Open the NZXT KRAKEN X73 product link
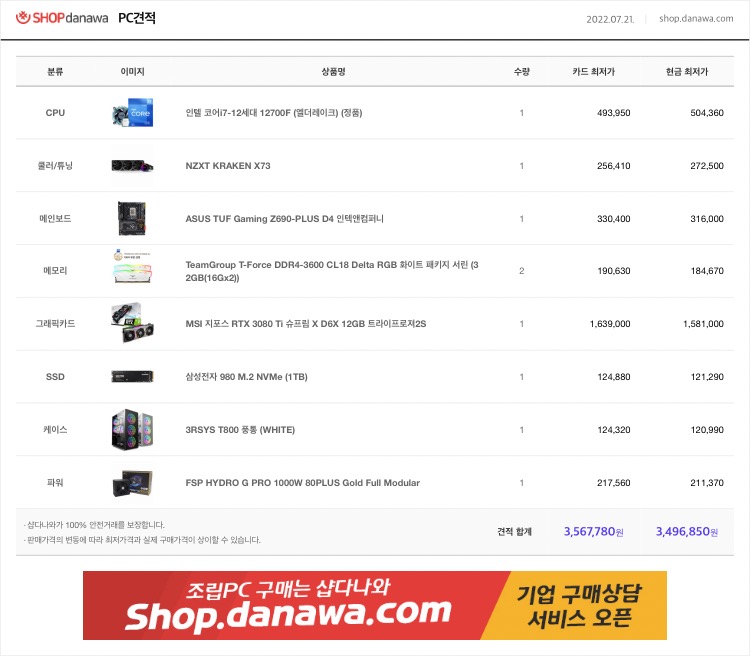Viewport: 750px width, 656px height. (228, 166)
